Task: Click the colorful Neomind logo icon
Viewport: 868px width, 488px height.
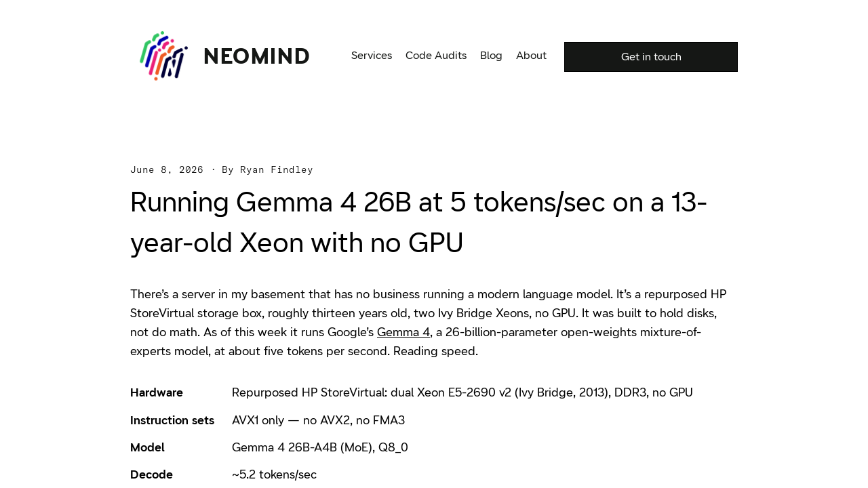Action: coord(163,56)
